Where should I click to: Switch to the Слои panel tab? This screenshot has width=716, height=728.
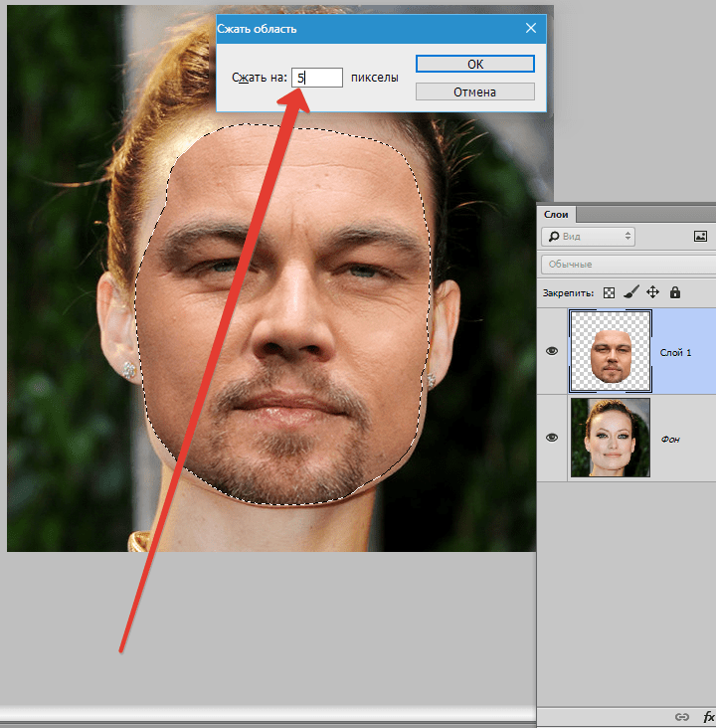click(x=555, y=214)
